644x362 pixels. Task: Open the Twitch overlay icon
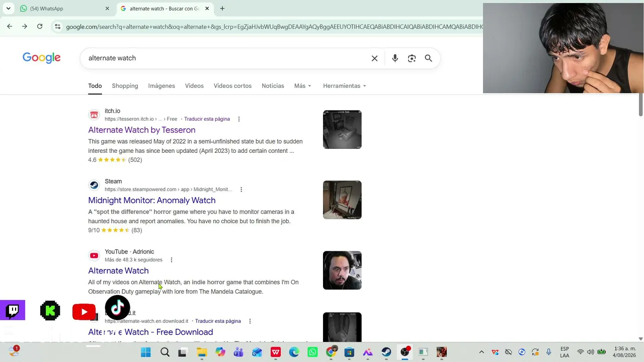13,311
